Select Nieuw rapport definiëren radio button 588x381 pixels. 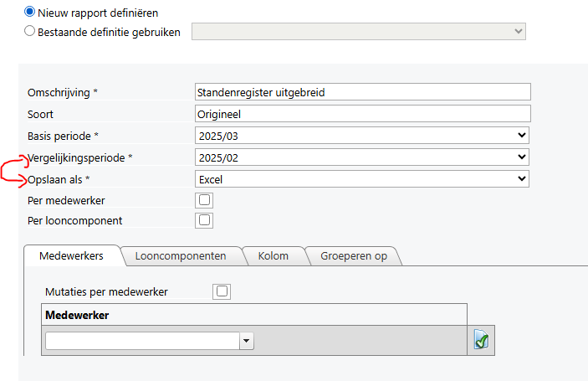29,12
